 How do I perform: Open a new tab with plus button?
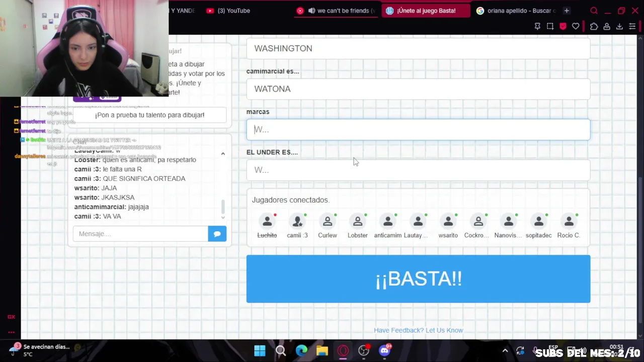click(567, 11)
